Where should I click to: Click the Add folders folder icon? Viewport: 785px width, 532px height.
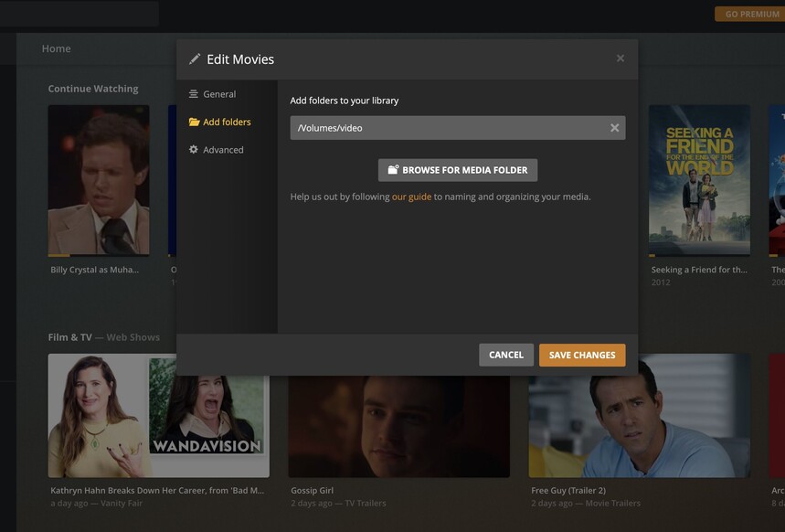(194, 122)
